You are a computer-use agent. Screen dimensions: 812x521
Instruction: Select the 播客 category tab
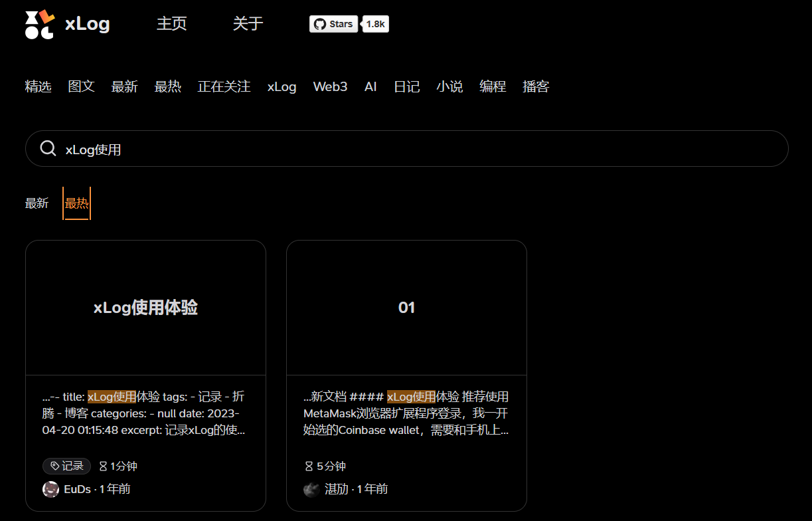pos(536,86)
